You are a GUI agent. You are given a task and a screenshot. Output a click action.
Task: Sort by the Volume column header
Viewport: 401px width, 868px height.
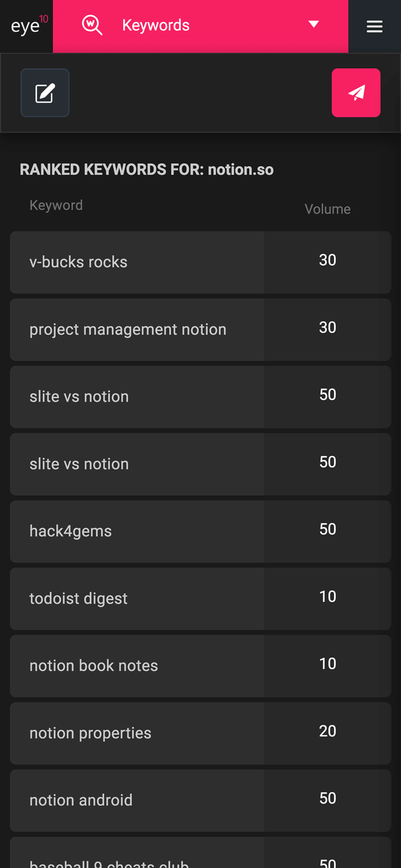click(327, 209)
